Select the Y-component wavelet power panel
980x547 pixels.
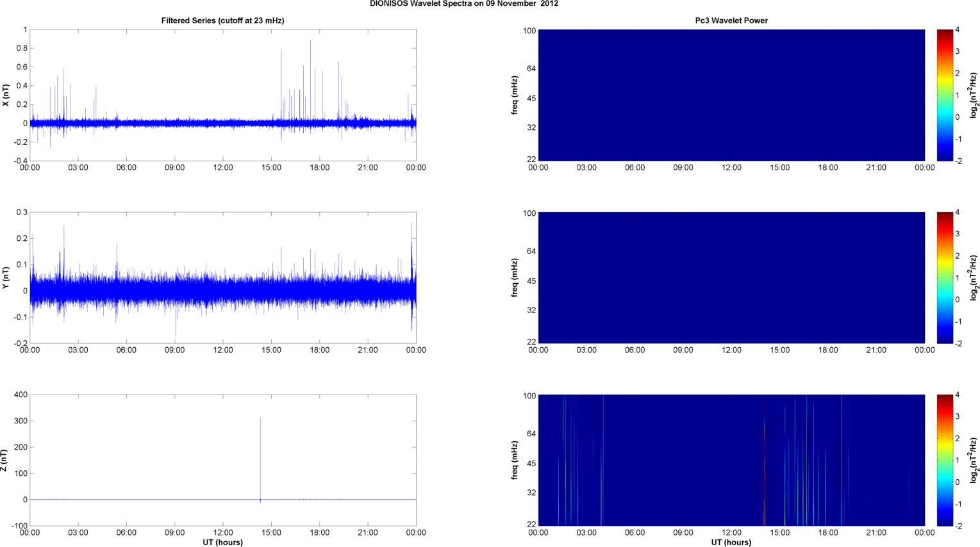(x=731, y=277)
